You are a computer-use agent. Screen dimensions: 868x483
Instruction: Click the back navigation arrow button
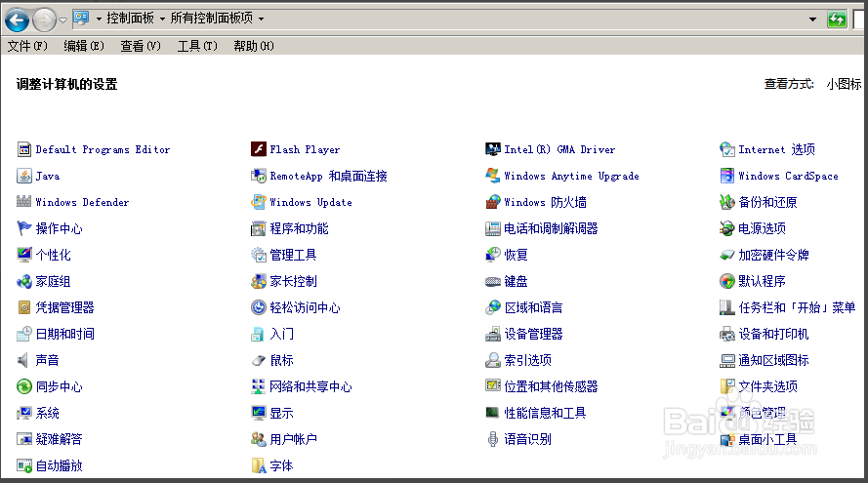(17, 19)
